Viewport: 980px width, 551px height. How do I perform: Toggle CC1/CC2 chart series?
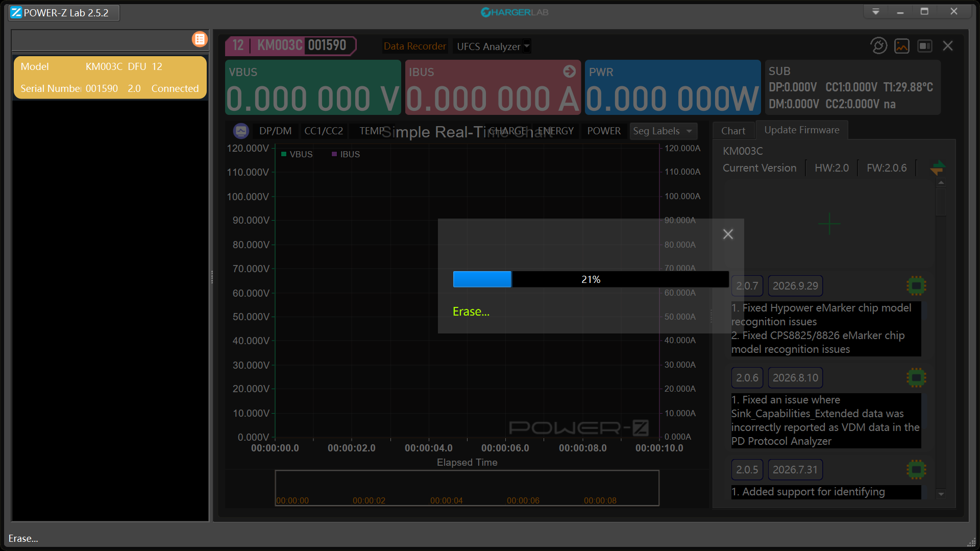click(324, 131)
